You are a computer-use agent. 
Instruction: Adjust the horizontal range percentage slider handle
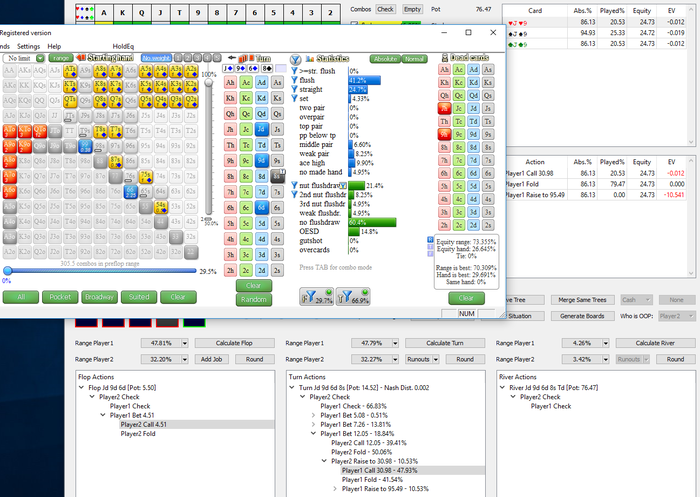tap(7, 271)
